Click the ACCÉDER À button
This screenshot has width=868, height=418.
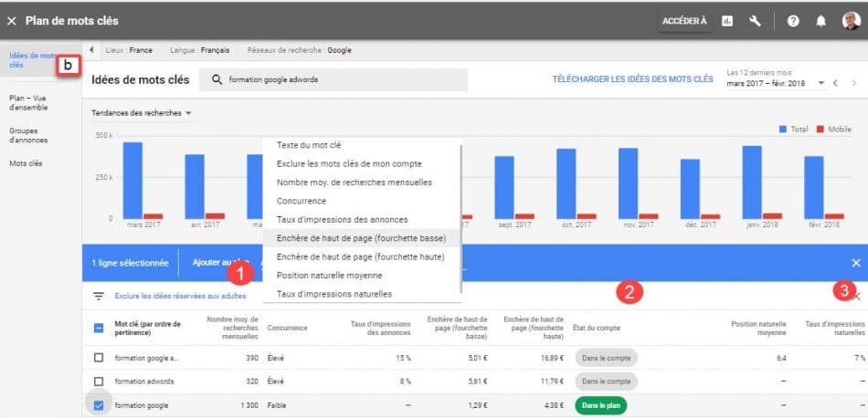[x=684, y=21]
